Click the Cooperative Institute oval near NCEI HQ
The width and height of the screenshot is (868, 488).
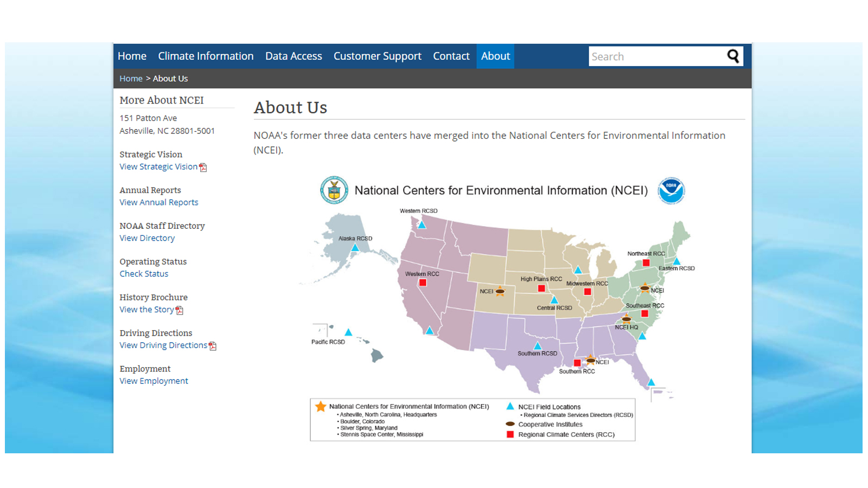click(x=626, y=319)
